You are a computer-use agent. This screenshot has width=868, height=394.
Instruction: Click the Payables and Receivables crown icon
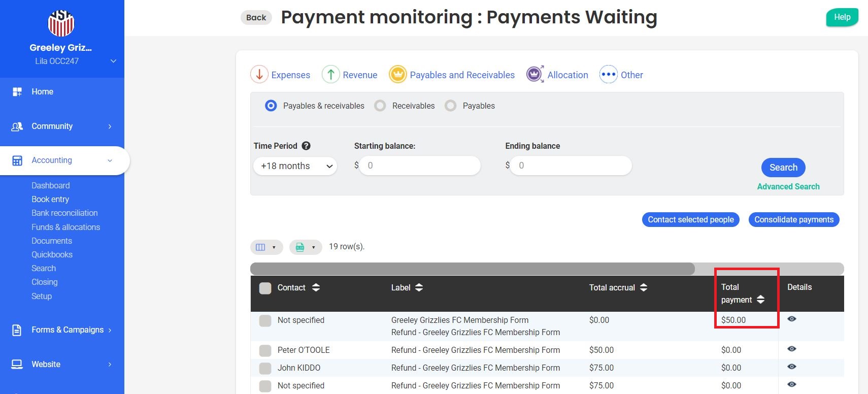(398, 75)
